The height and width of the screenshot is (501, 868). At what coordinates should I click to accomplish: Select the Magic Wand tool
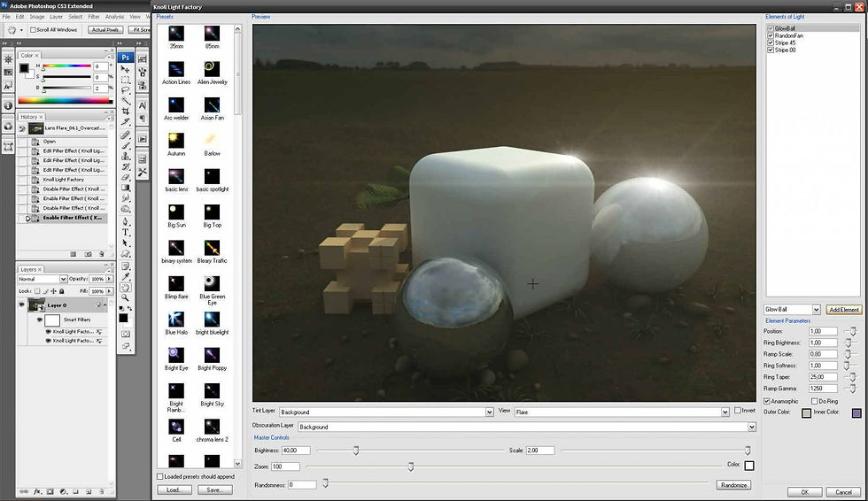(126, 101)
